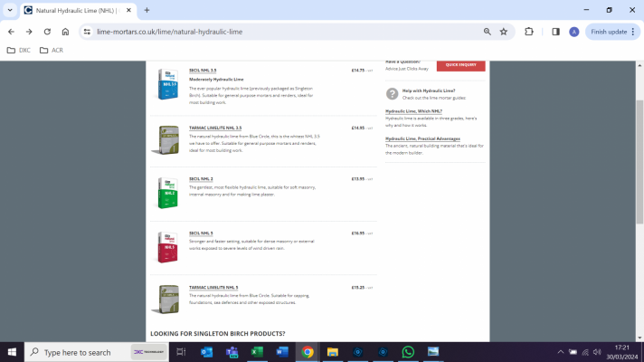Open the Tarmac Limelite NHL 3.5 link
Image resolution: width=644 pixels, height=362 pixels.
click(215, 128)
